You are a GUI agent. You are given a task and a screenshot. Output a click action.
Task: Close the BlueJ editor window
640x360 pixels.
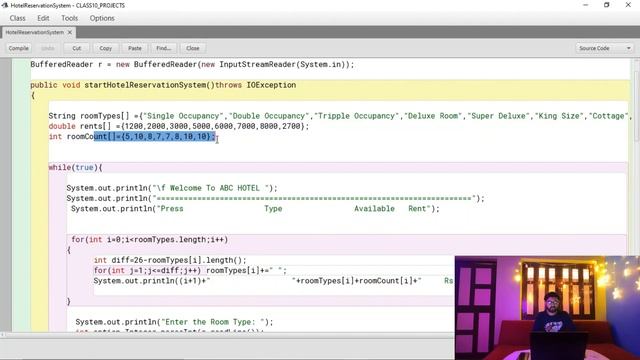pyautogui.click(x=628, y=5)
